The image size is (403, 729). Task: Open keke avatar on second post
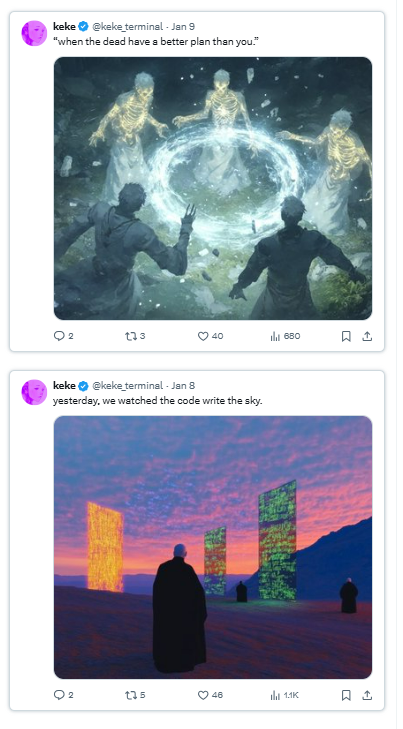tap(34, 392)
